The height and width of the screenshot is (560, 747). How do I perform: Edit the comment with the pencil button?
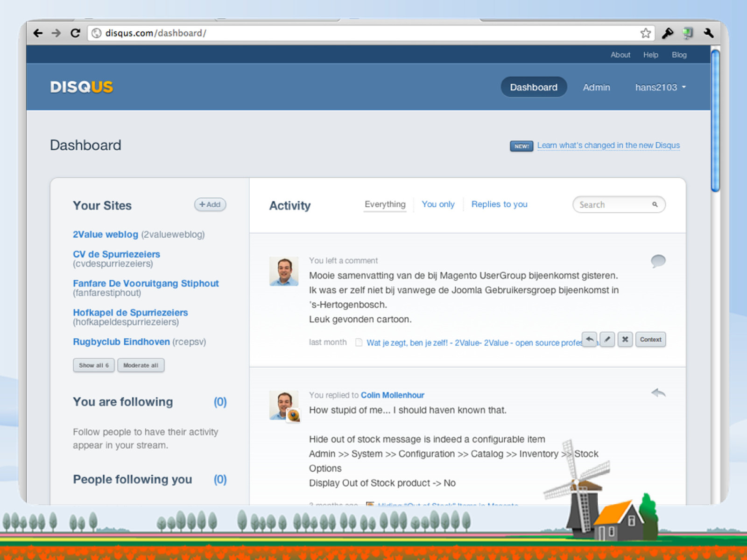pyautogui.click(x=607, y=339)
